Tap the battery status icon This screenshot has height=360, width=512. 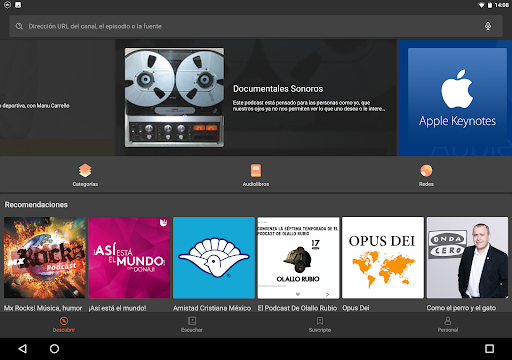(490, 5)
